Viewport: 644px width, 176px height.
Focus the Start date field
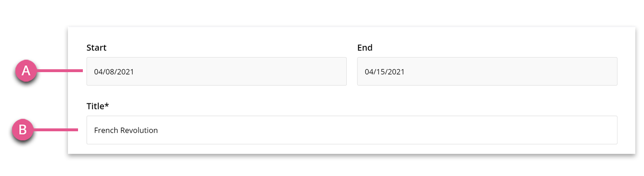coord(216,72)
